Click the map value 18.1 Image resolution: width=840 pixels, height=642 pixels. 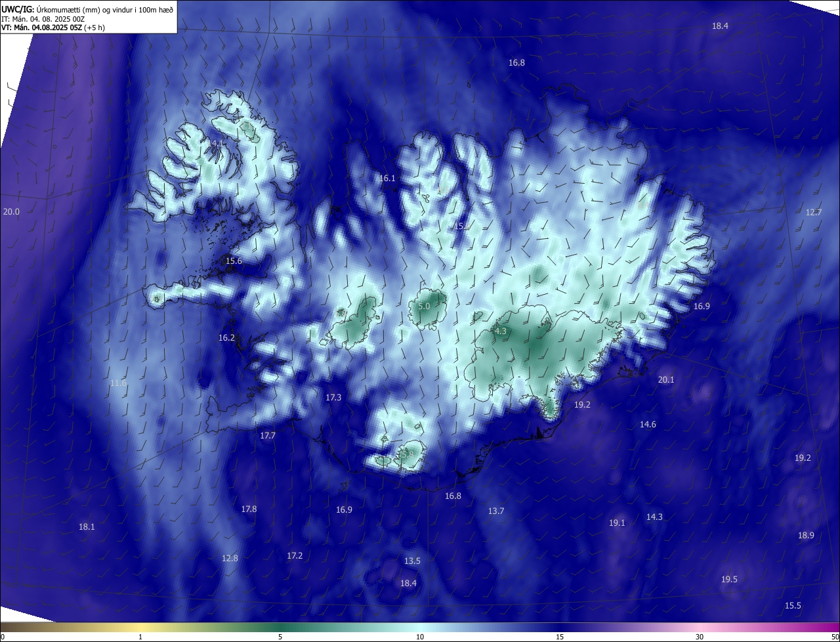(x=87, y=526)
